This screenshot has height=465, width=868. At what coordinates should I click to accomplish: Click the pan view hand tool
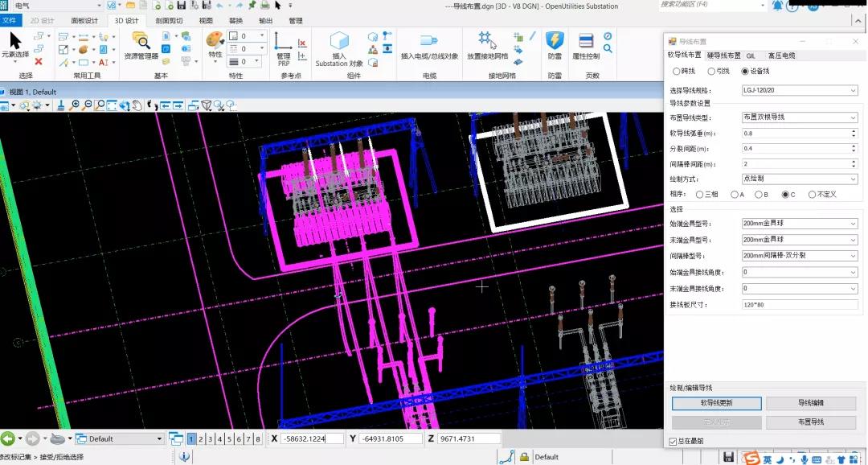137,105
